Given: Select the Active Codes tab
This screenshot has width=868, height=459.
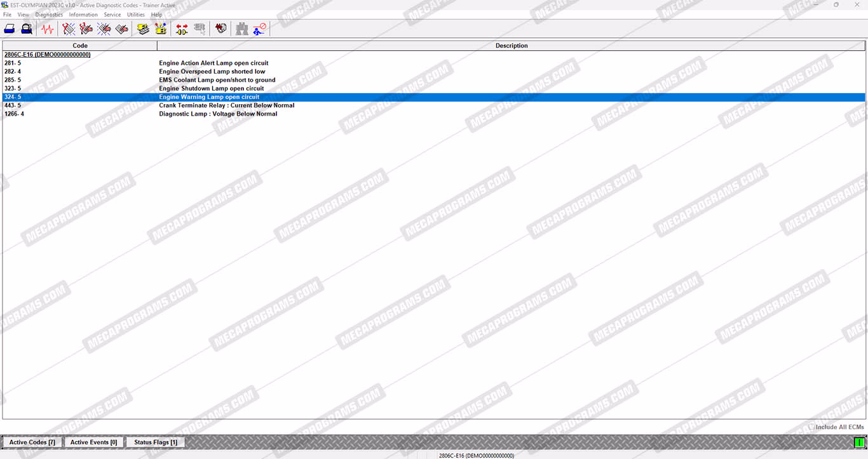Looking at the screenshot, I should [x=32, y=442].
